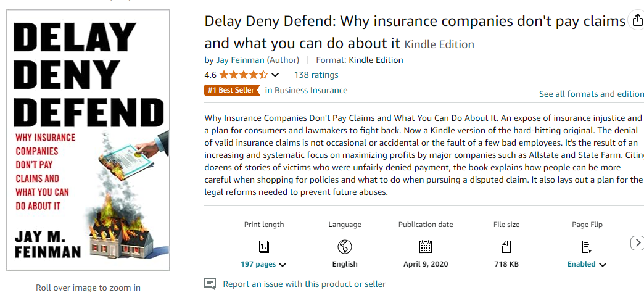Click the star rating icons
The image size is (644, 298).
point(243,75)
